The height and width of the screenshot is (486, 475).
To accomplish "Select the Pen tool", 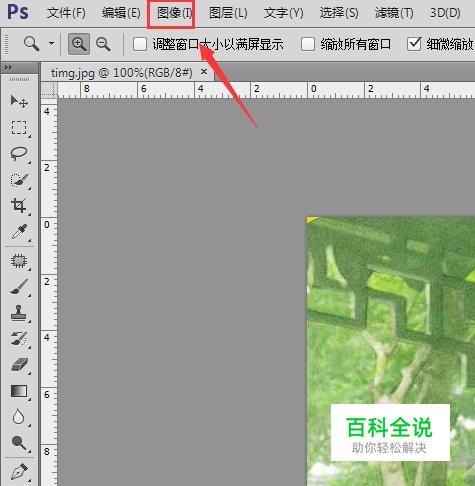I will coord(19,471).
